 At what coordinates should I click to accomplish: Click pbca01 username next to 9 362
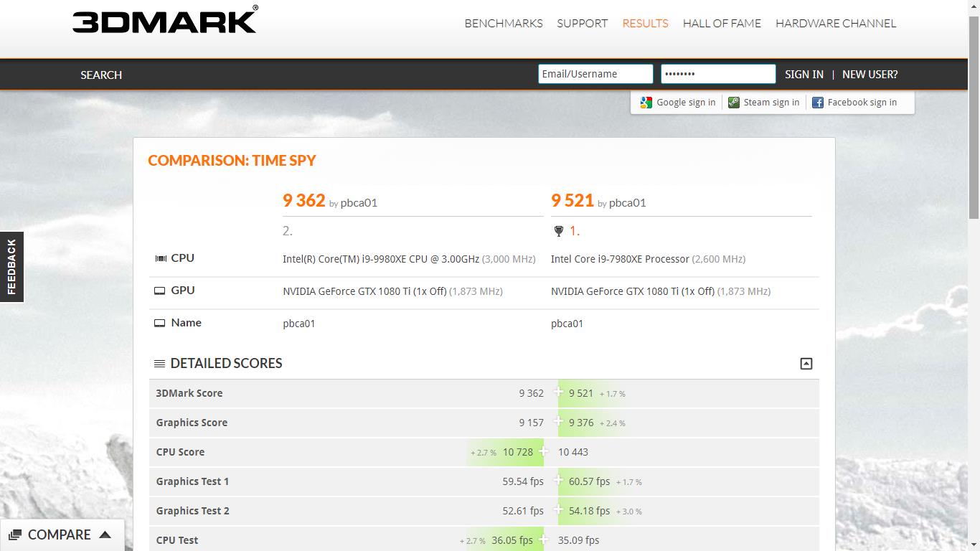click(359, 203)
